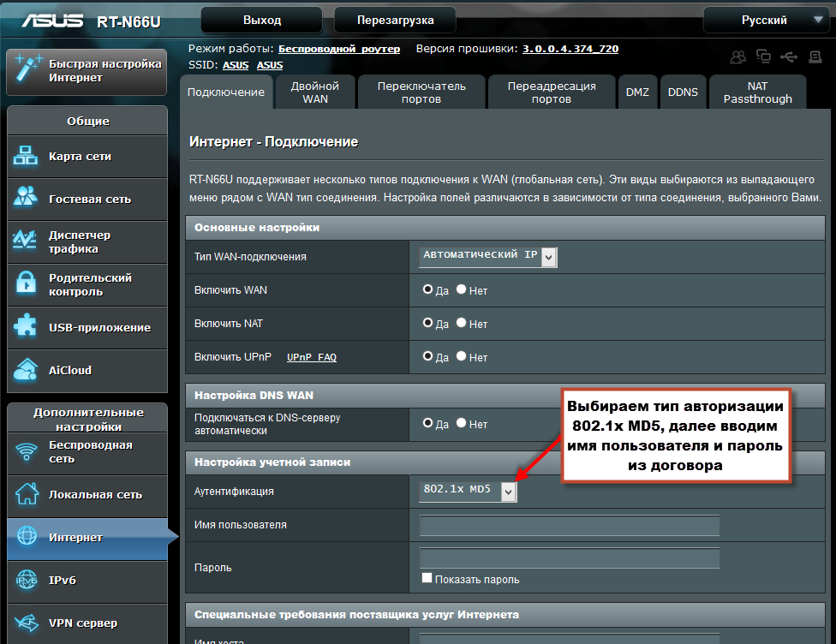Image resolution: width=836 pixels, height=644 pixels.
Task: Open the NAT Passthrough tab
Action: pos(757,92)
